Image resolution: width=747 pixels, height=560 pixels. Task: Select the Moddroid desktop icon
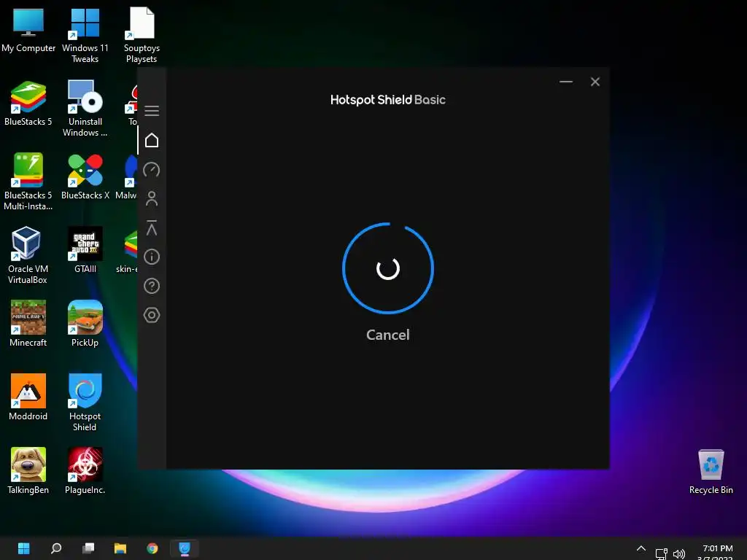coord(28,397)
